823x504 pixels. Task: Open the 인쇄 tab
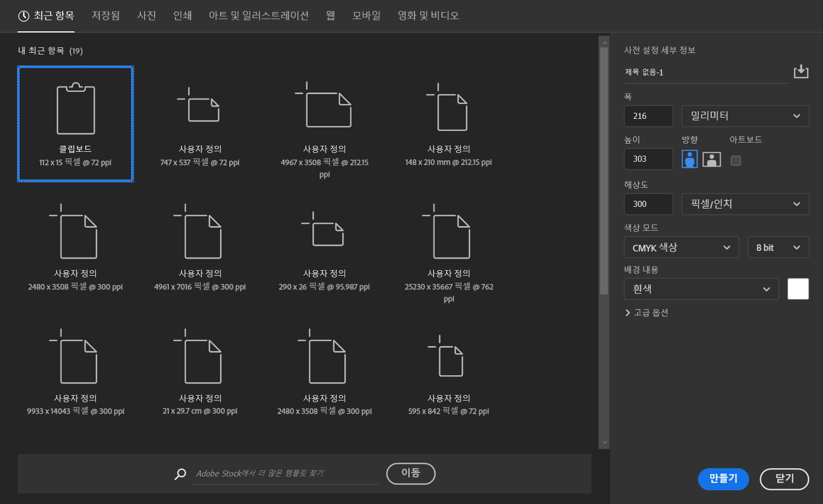coord(183,15)
